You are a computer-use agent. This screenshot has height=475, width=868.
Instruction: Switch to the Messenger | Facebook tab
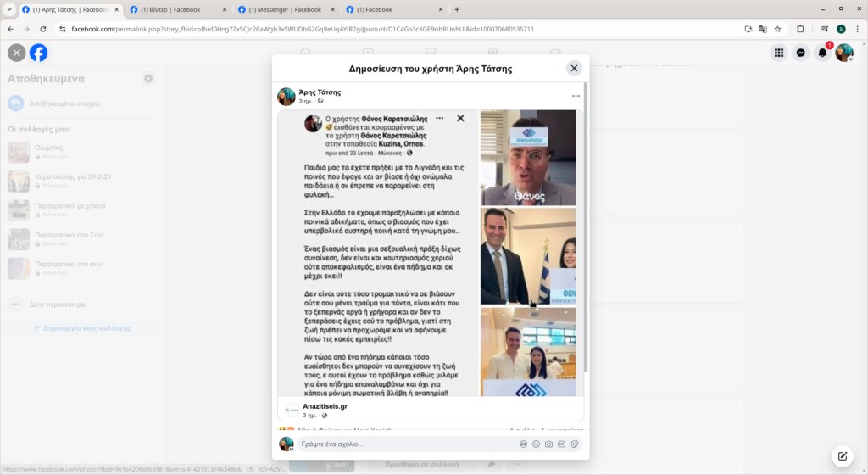coord(285,9)
